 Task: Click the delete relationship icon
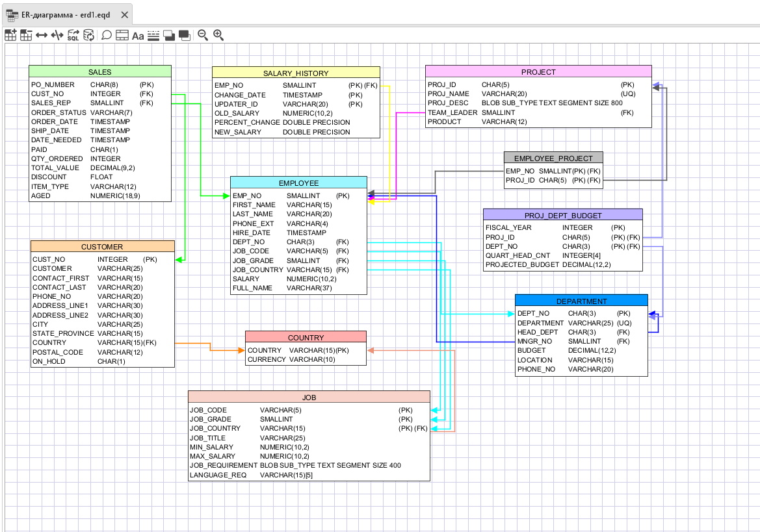coord(57,35)
